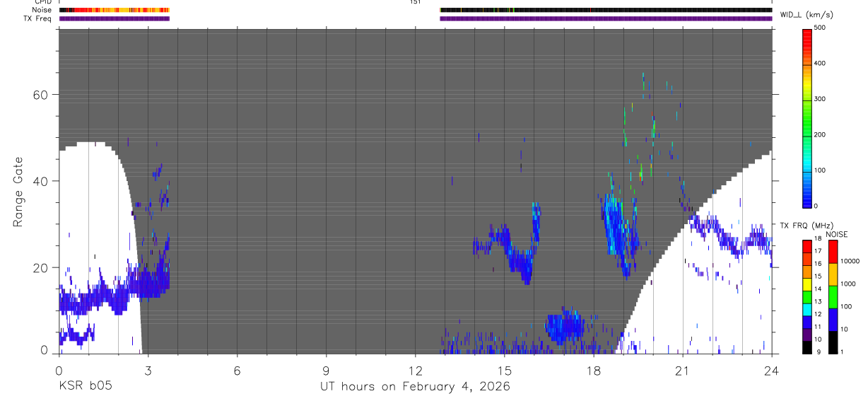Select the 'WID⊥ (km/s)' colorbar title
The height and width of the screenshot is (401, 868).
806,15
